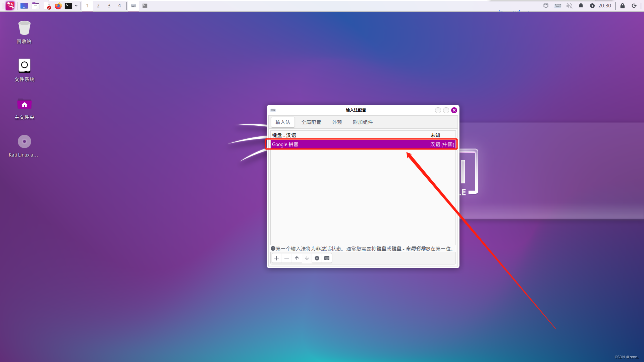The image size is (644, 362).
Task: Toggle muted volume icon in tray
Action: (x=569, y=6)
